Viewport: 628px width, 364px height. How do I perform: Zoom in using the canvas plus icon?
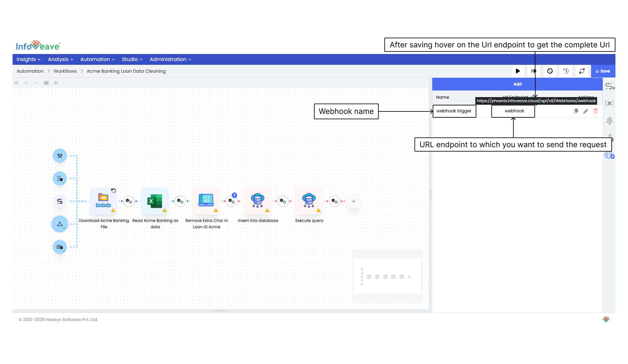(26, 83)
